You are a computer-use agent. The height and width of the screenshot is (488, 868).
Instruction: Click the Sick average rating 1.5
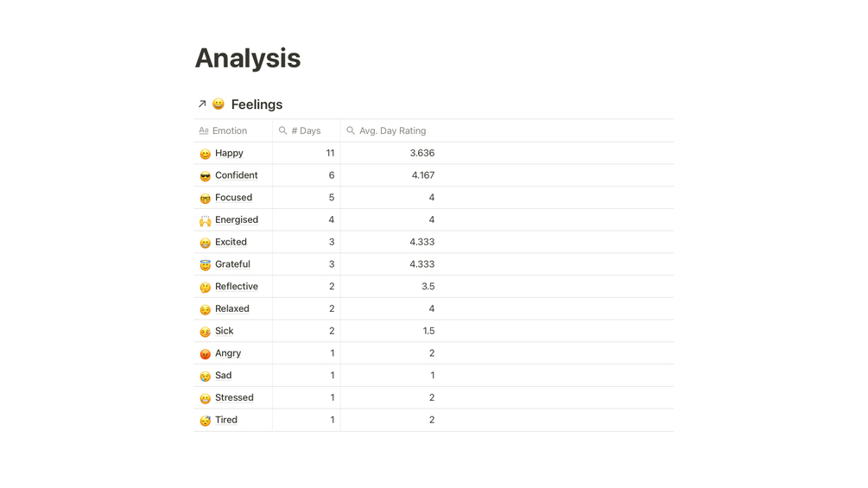point(428,331)
